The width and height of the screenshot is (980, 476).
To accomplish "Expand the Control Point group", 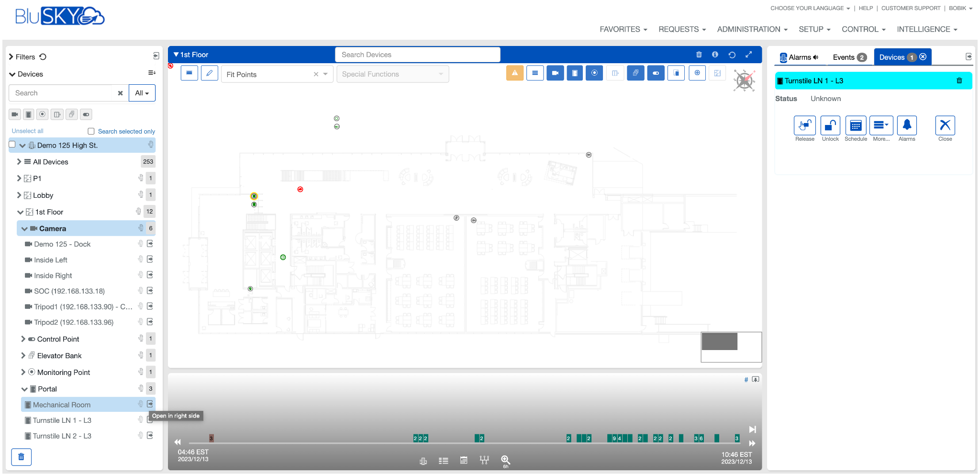I will click(x=23, y=339).
